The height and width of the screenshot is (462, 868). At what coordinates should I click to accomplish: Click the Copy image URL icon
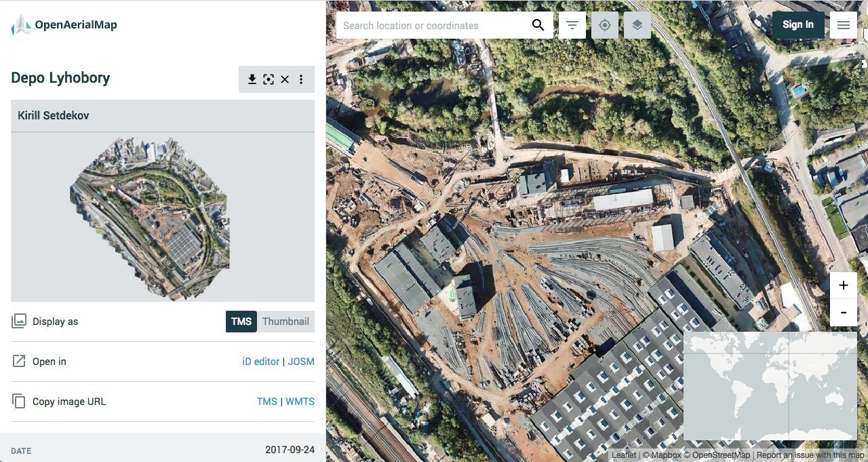pos(19,401)
